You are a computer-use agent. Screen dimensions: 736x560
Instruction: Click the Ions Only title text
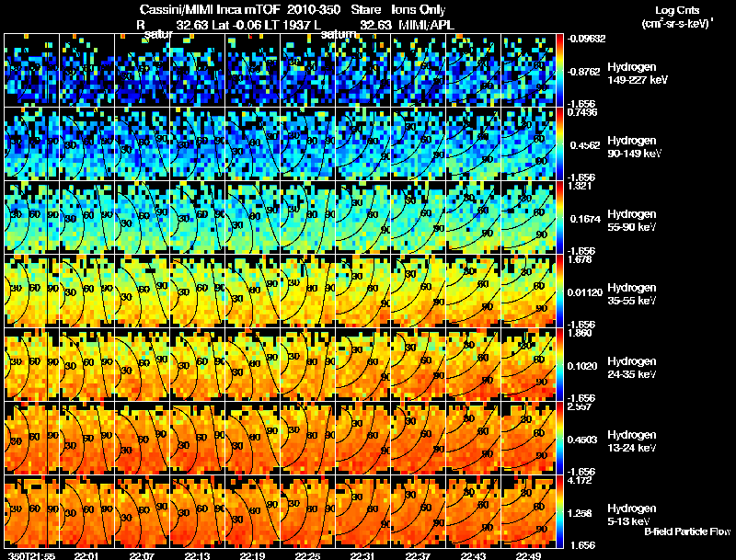click(419, 10)
